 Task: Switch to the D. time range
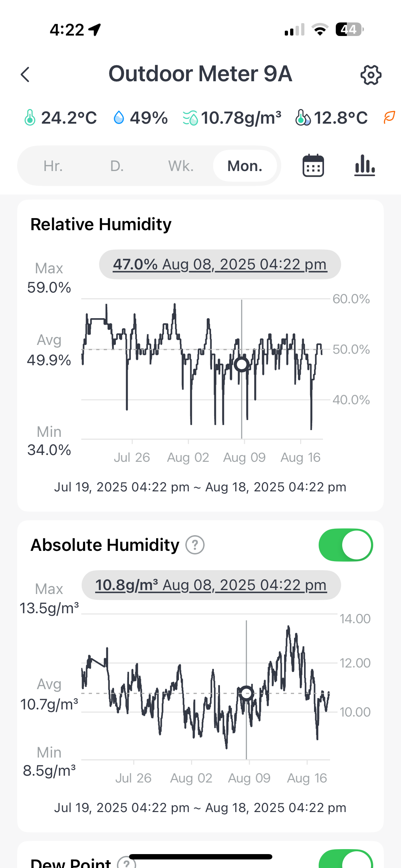[117, 166]
